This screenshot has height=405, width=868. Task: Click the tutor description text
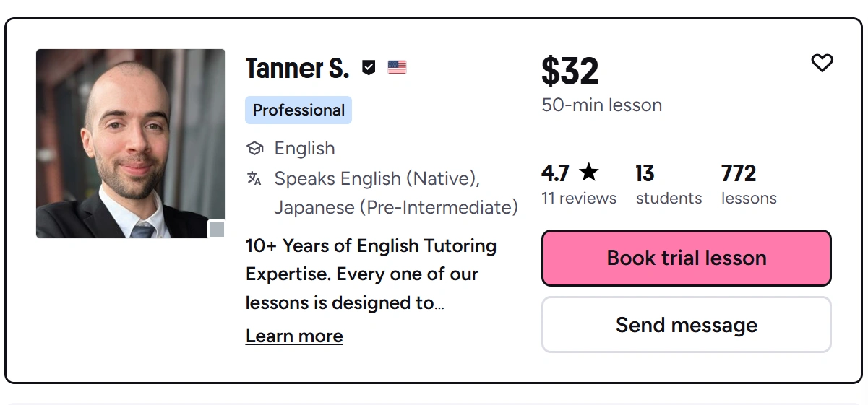click(x=371, y=274)
